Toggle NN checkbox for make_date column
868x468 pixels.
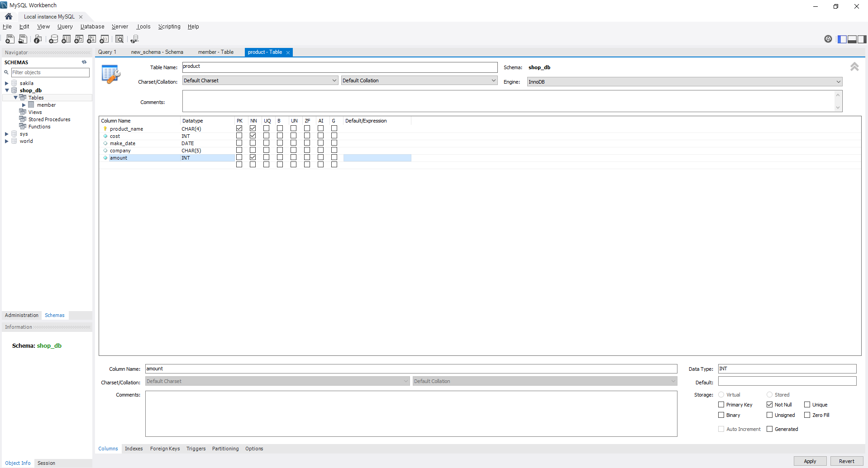point(253,143)
